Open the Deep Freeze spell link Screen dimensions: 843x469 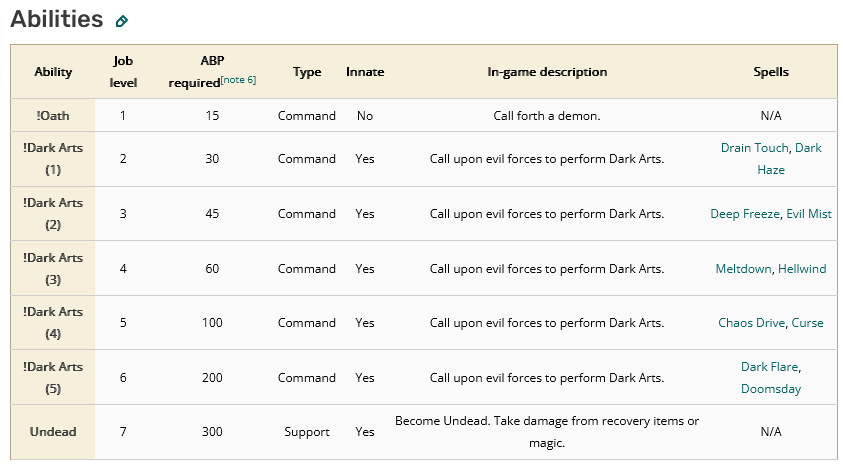(745, 214)
